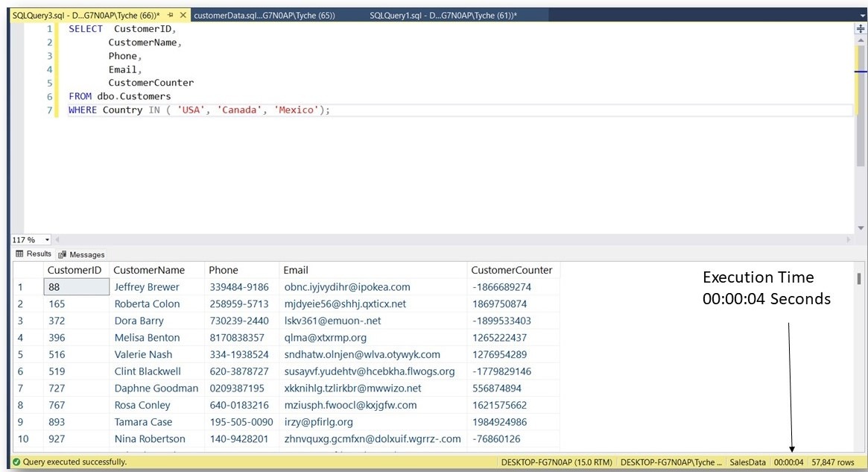This screenshot has width=868, height=472.
Task: Click the editor vertical scrollbar thumb
Action: coord(861,105)
